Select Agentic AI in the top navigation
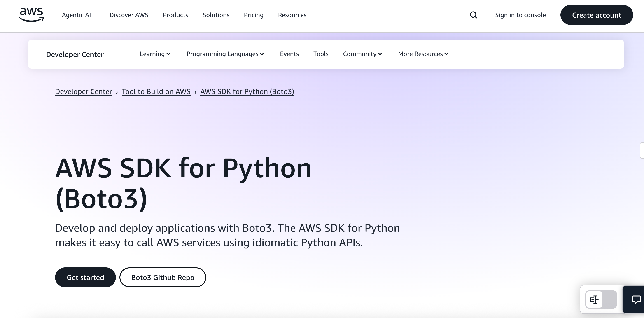The image size is (644, 318). [76, 15]
